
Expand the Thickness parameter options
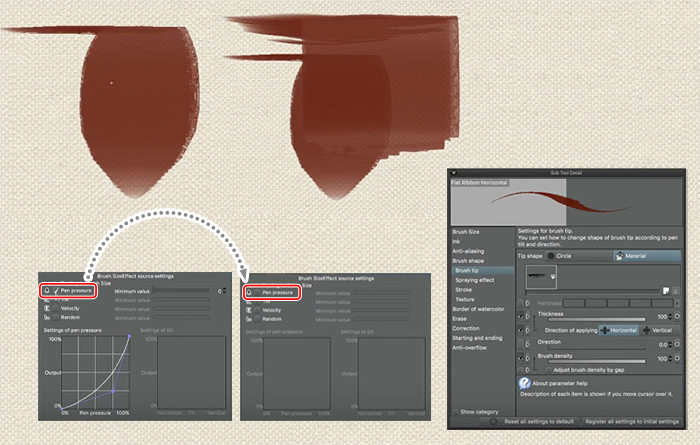[528, 316]
